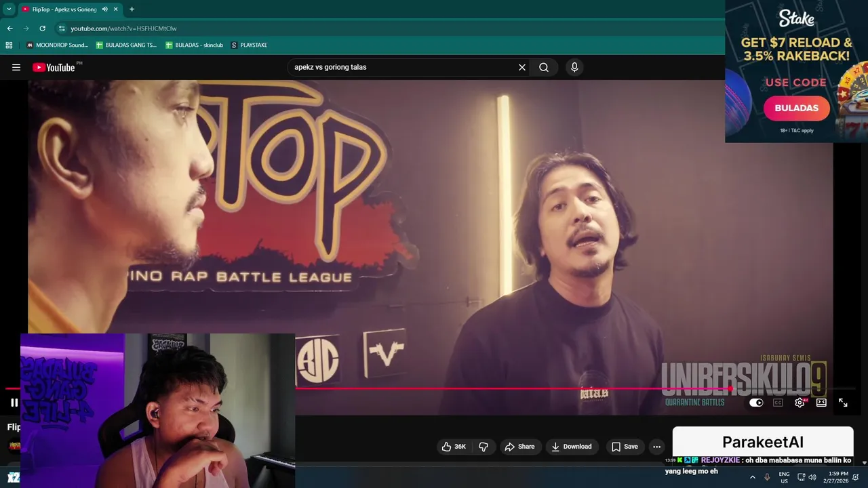Start voice search with microphone icon
Viewport: 868px width, 488px height.
tap(574, 67)
